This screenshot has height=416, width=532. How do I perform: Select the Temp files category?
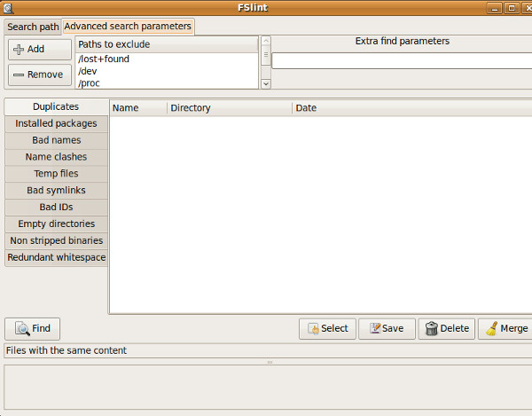coord(56,173)
